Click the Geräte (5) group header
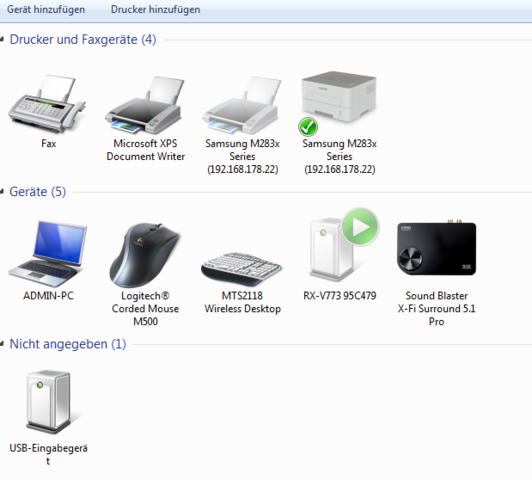Screen dimensions: 532x480 [x=38, y=192]
